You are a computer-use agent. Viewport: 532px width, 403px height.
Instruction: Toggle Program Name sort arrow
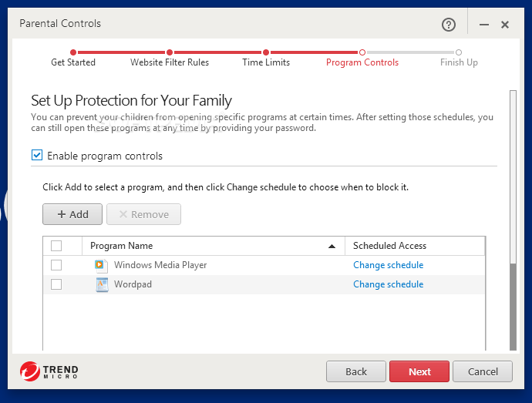pos(332,247)
